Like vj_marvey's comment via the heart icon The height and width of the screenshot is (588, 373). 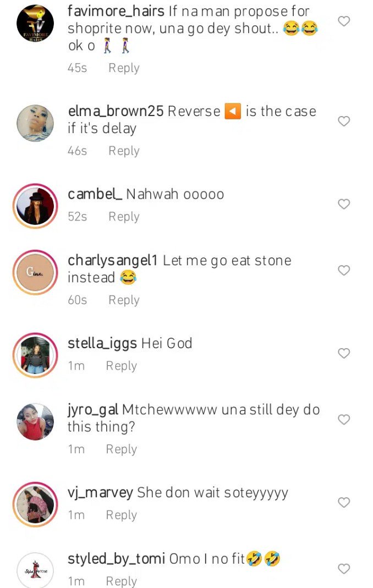[x=344, y=502]
